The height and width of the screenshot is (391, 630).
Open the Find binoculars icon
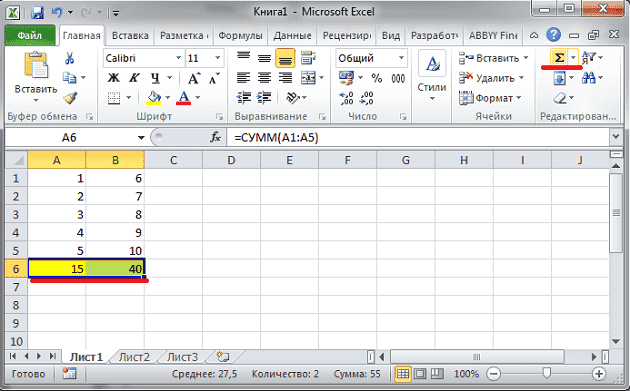[589, 78]
